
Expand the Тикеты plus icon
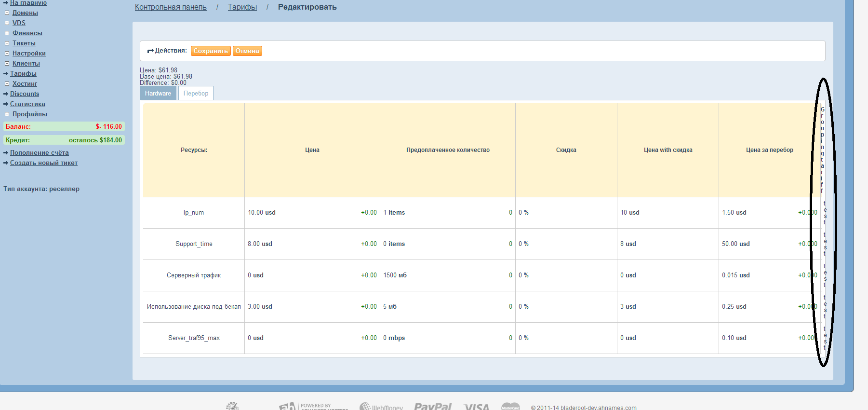pos(7,43)
